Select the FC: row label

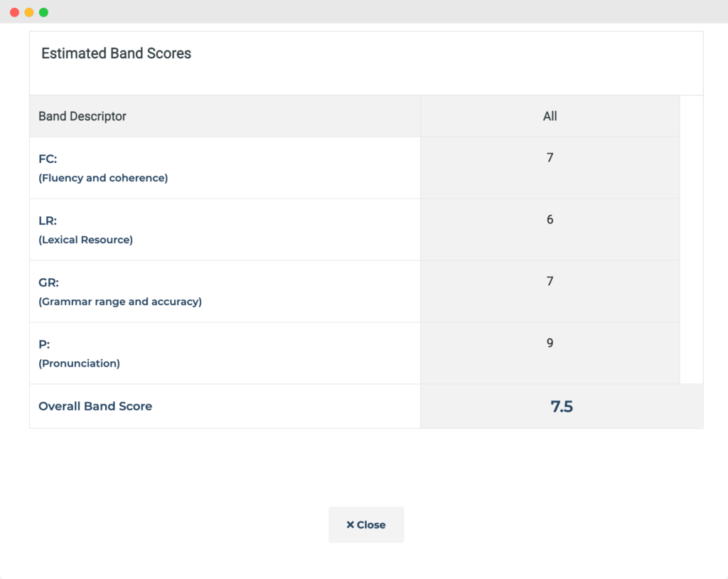click(48, 159)
